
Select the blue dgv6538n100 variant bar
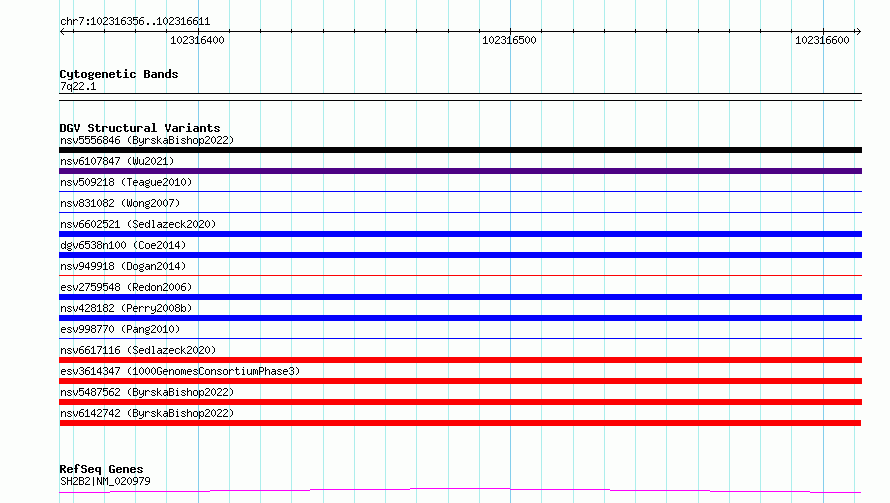(460, 255)
